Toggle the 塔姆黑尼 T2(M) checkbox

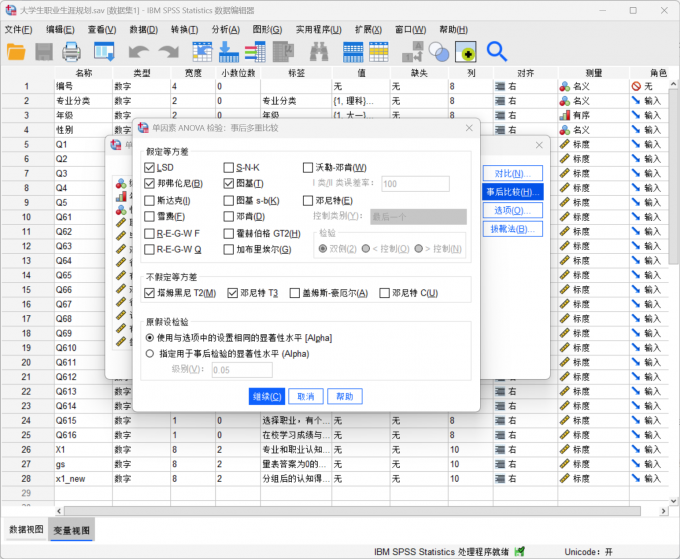[x=150, y=293]
